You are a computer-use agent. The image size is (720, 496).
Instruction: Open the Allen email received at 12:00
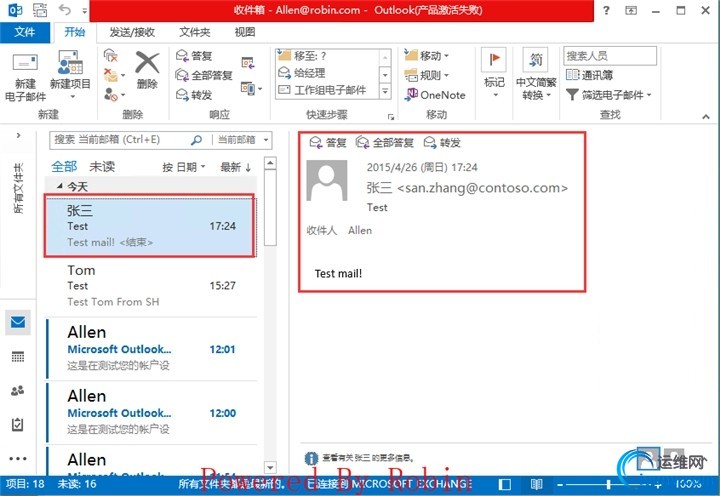pyautogui.click(x=152, y=412)
